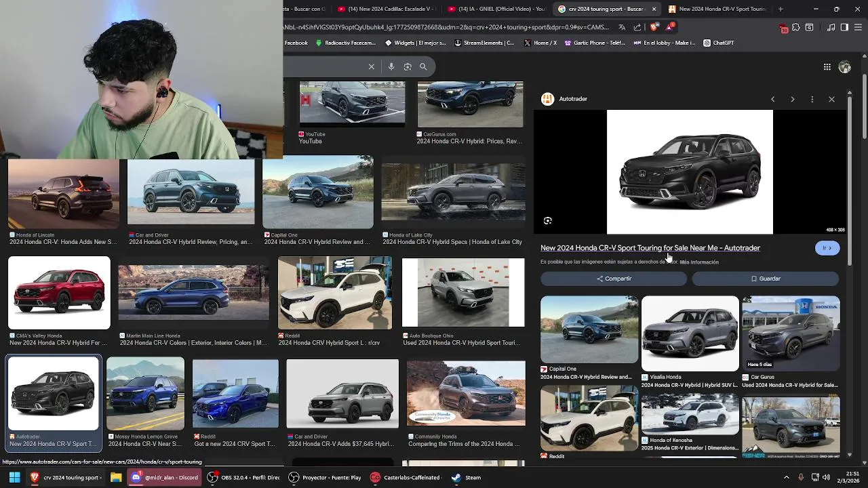868x488 pixels.
Task: Select Visalia Honda related image
Action: pos(690,333)
